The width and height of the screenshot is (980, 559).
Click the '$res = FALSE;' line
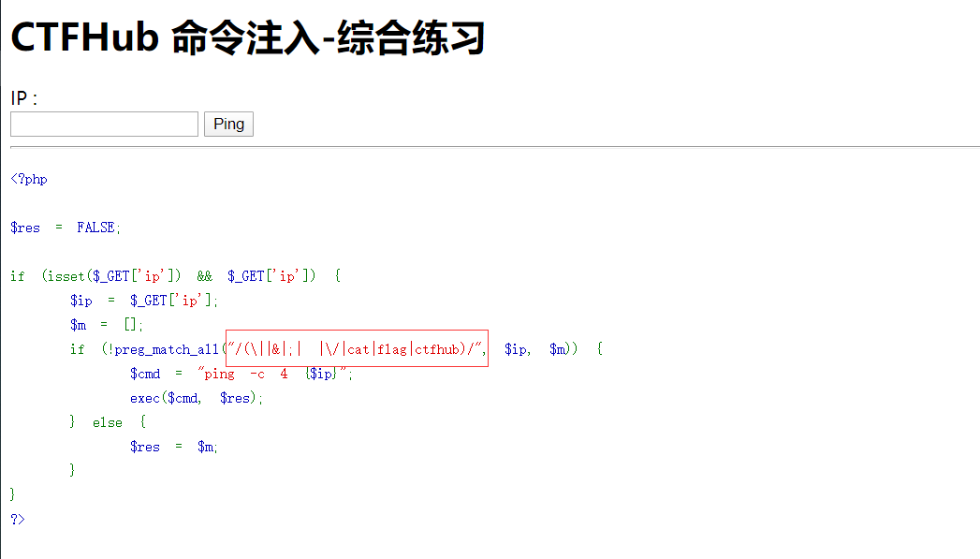[66, 228]
